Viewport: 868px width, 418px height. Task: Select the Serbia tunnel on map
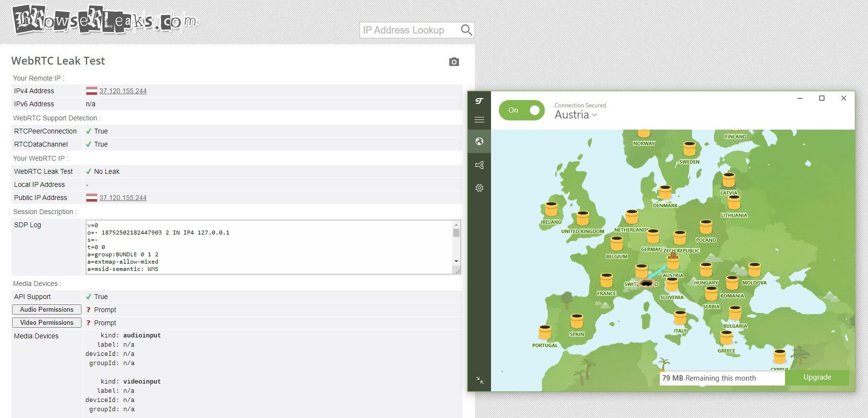click(x=711, y=294)
